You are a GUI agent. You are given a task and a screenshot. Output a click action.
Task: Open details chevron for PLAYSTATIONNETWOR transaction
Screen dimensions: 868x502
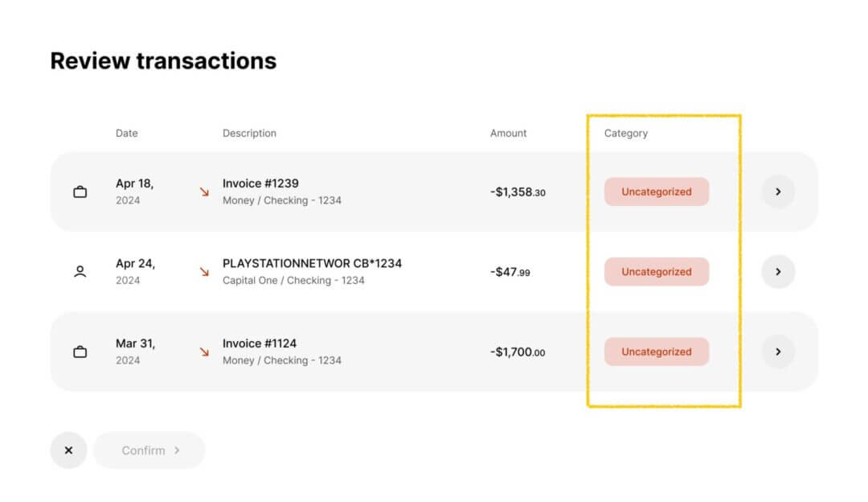pos(778,271)
